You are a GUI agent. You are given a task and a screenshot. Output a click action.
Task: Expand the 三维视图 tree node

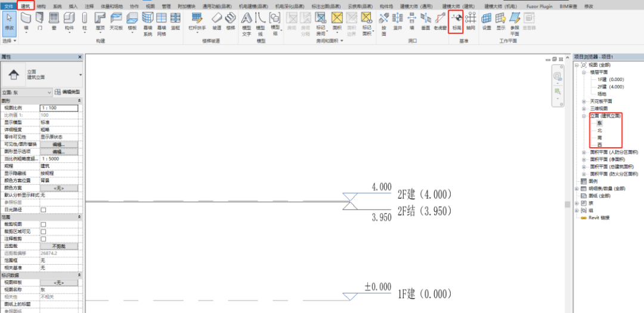[584, 109]
